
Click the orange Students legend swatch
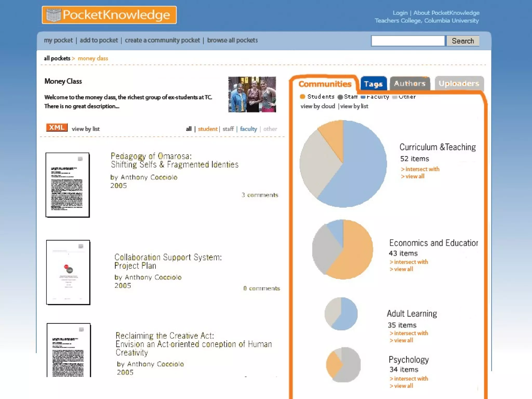(302, 97)
